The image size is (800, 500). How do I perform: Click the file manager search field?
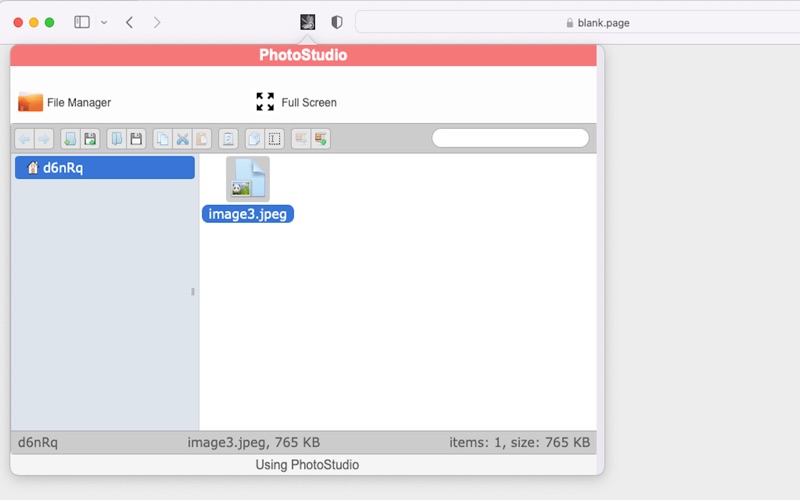(x=510, y=138)
